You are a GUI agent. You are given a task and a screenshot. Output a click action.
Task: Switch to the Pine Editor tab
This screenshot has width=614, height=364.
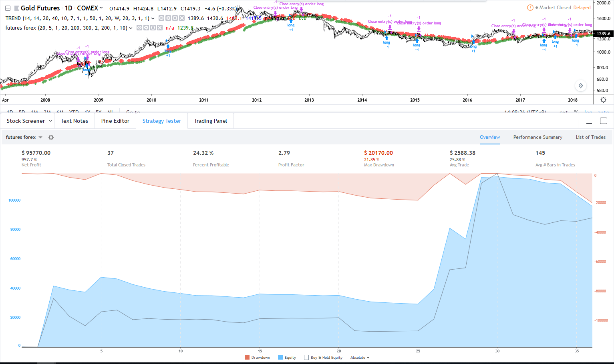coord(115,121)
